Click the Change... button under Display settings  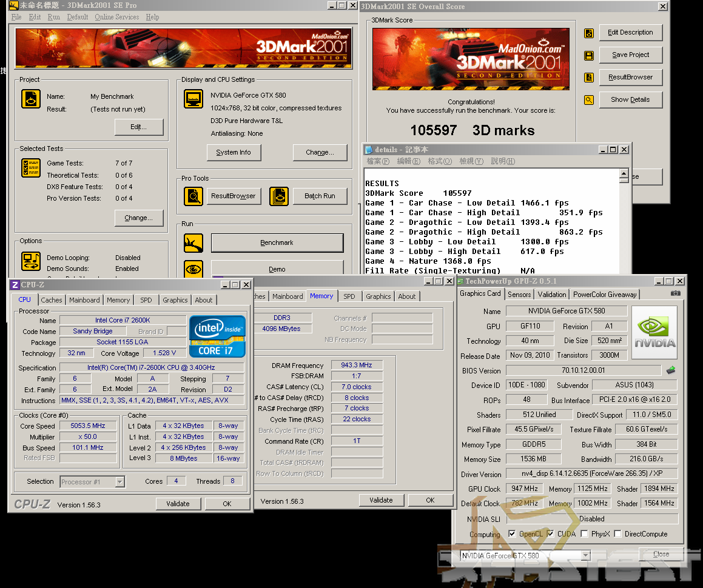point(320,153)
